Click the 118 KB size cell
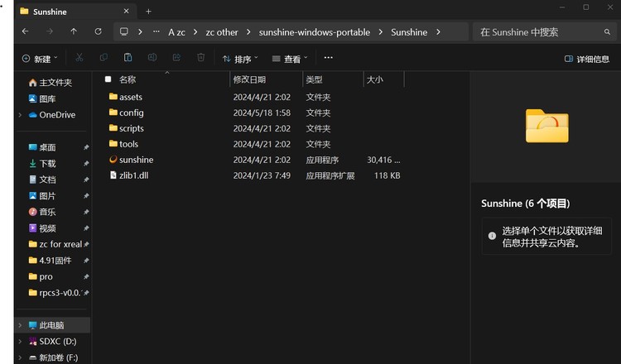Screen dimensions: 621x364 point(387,175)
